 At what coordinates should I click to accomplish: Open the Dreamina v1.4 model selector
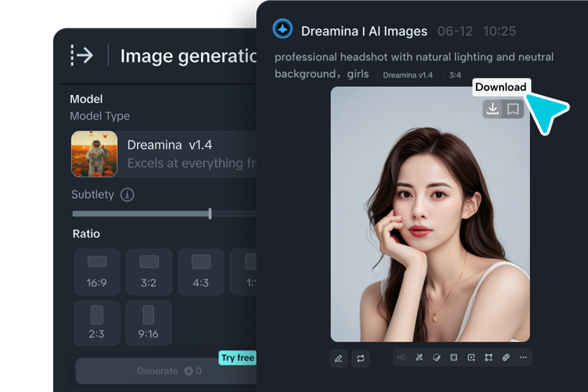(164, 154)
